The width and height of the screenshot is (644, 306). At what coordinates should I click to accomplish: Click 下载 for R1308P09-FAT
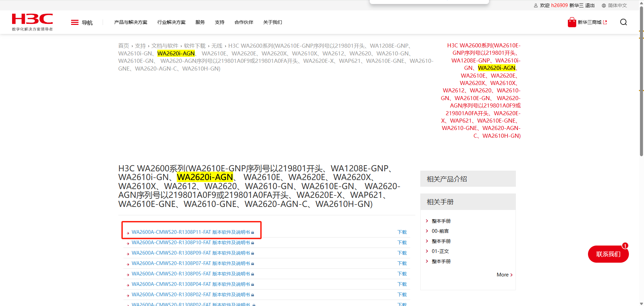pos(402,253)
